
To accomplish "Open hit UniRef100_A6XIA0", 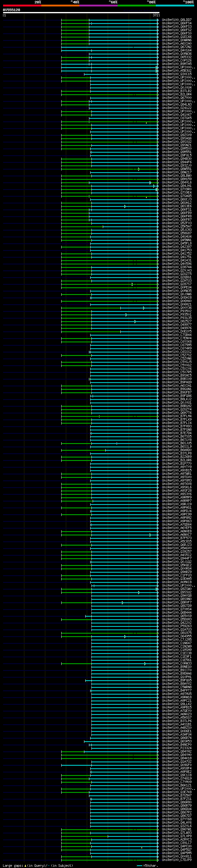I will click(x=177, y=44).
